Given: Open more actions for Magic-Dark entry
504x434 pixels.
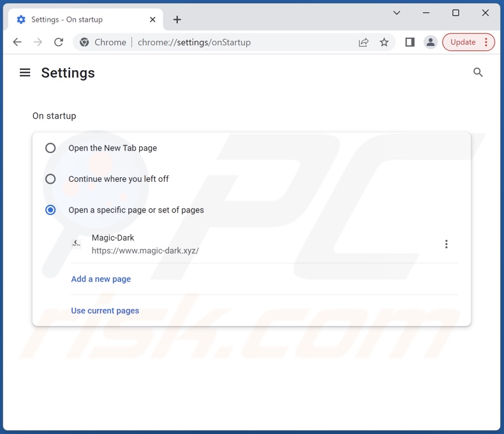Looking at the screenshot, I should [446, 244].
